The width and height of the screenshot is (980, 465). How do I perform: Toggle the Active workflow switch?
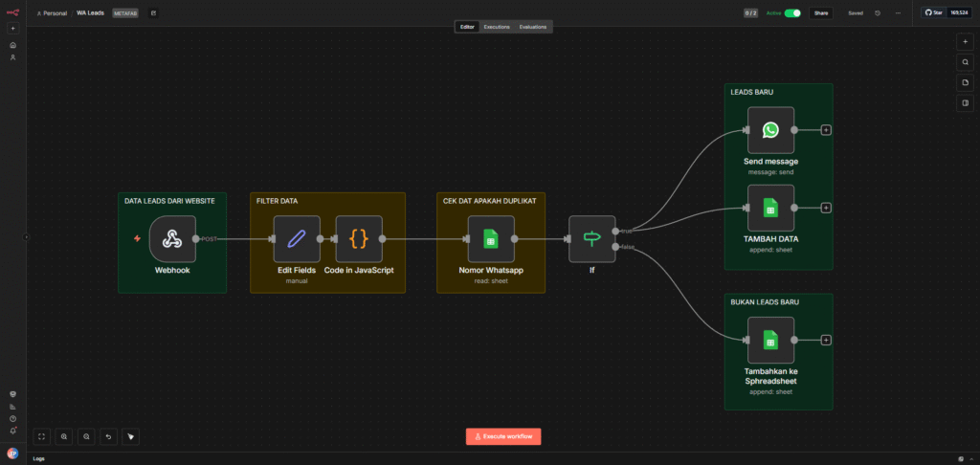pos(792,13)
